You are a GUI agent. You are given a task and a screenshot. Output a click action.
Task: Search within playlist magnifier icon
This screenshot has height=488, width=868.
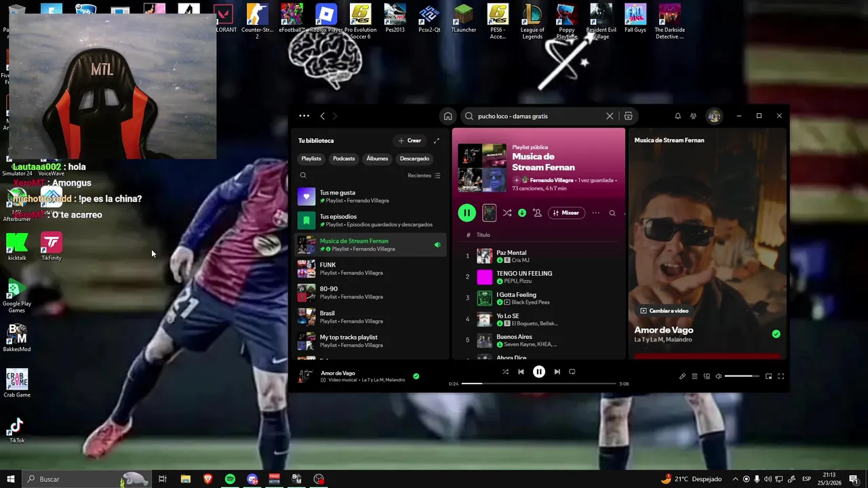click(612, 213)
